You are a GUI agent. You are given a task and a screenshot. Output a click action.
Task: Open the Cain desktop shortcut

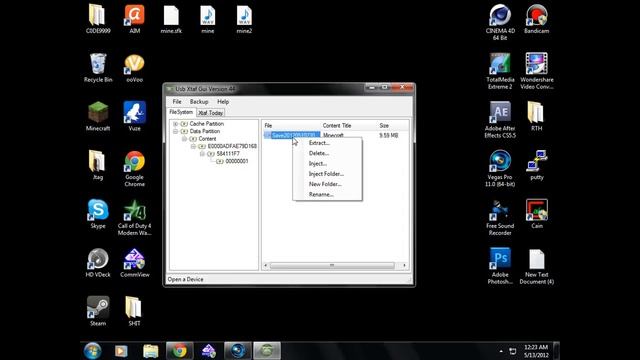pos(536,214)
